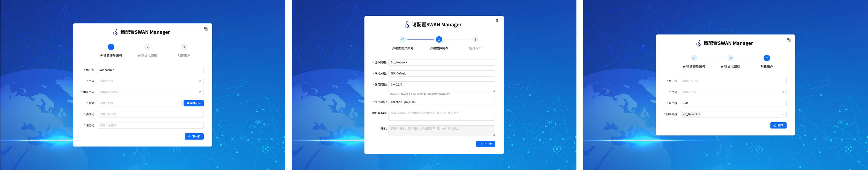The width and height of the screenshot is (868, 170).
Task: Toggle eye icon in admin 密码 field
Action: click(x=200, y=81)
